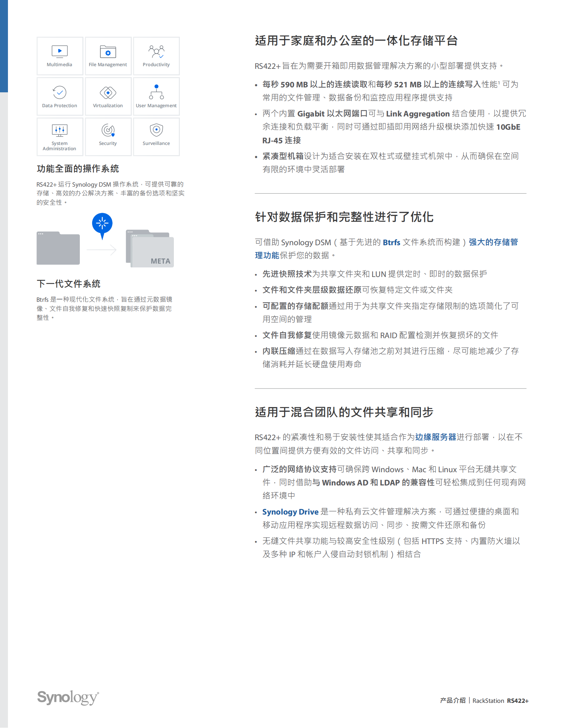
Task: Click the Data Protection label
Action: coord(59,106)
